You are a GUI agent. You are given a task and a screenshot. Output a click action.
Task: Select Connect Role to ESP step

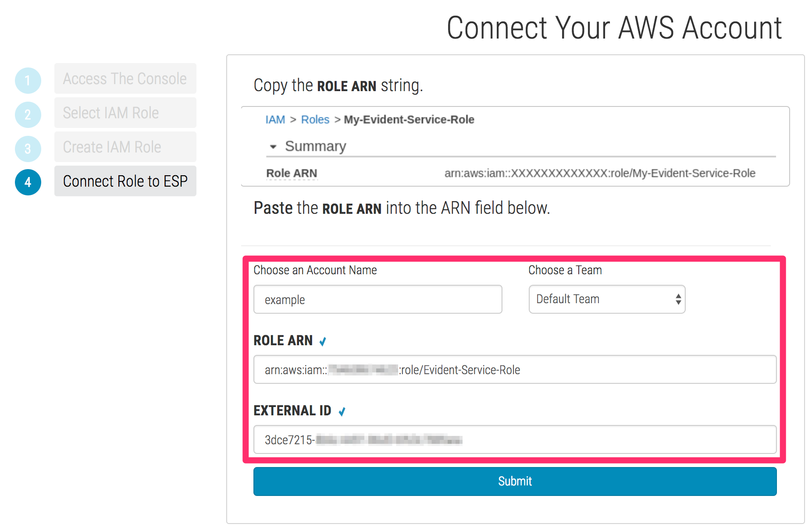(x=125, y=181)
